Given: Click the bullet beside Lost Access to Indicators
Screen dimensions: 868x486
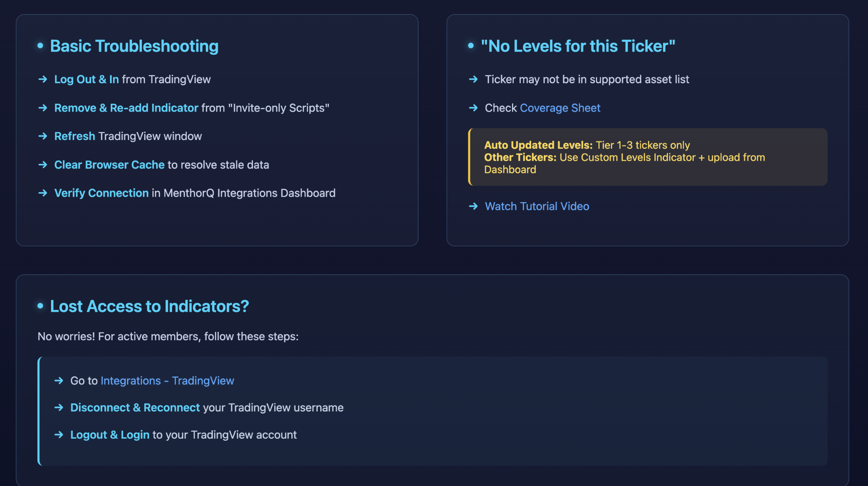Looking at the screenshot, I should point(40,306).
